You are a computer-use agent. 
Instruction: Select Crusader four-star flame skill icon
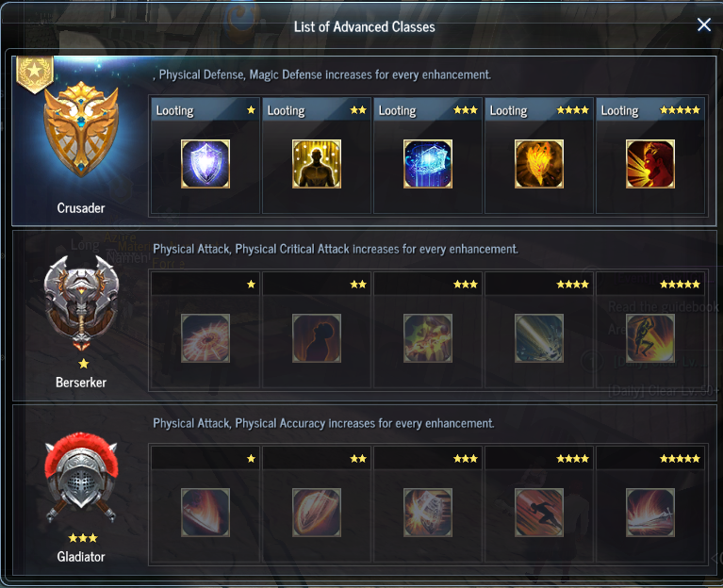pyautogui.click(x=539, y=164)
